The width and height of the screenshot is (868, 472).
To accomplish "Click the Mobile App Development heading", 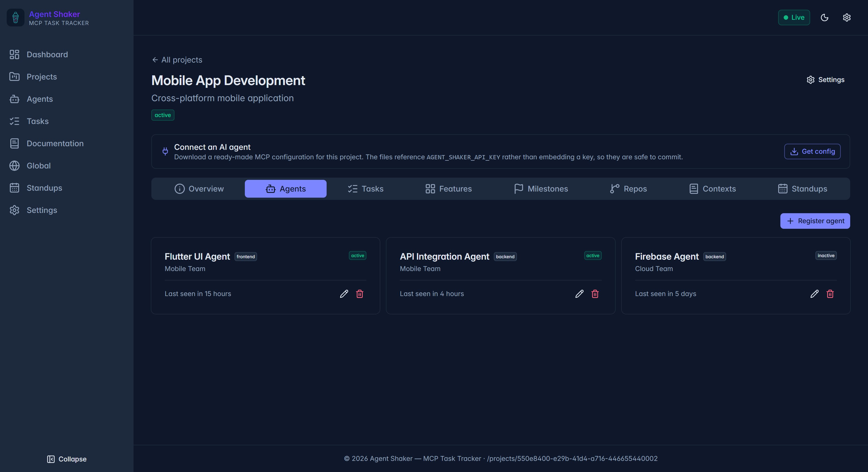I will coord(228,81).
